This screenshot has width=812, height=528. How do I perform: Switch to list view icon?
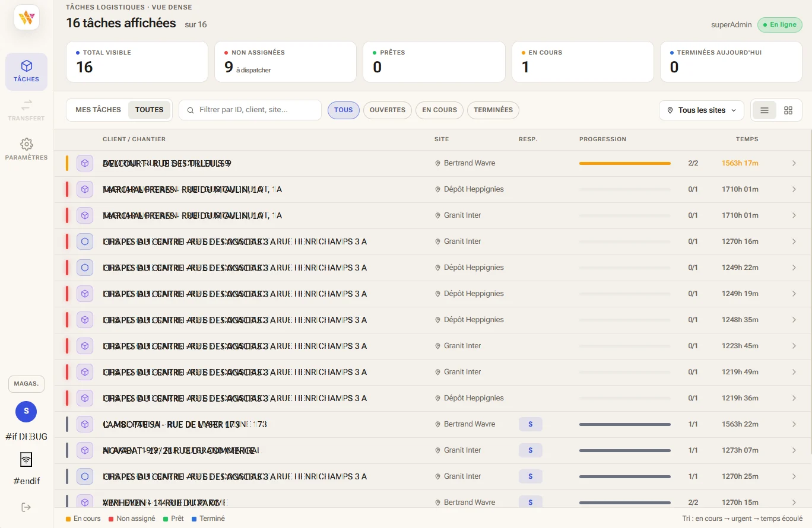click(x=765, y=110)
